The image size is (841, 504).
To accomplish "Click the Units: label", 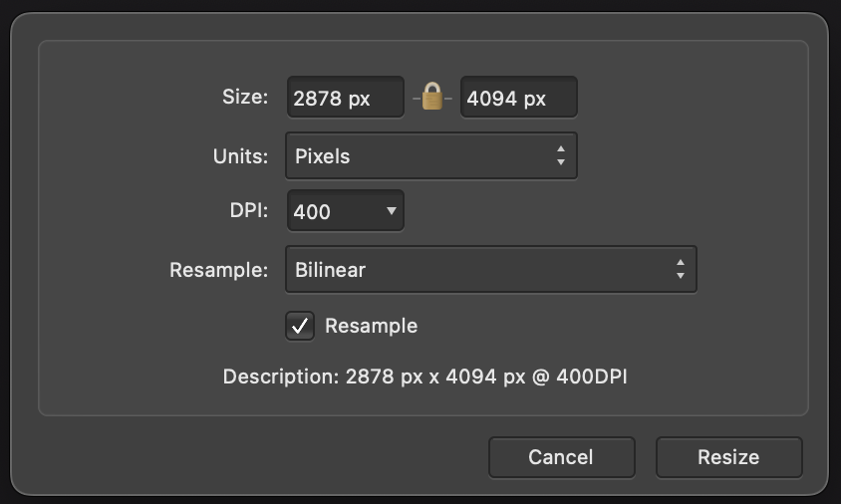I will 240,156.
